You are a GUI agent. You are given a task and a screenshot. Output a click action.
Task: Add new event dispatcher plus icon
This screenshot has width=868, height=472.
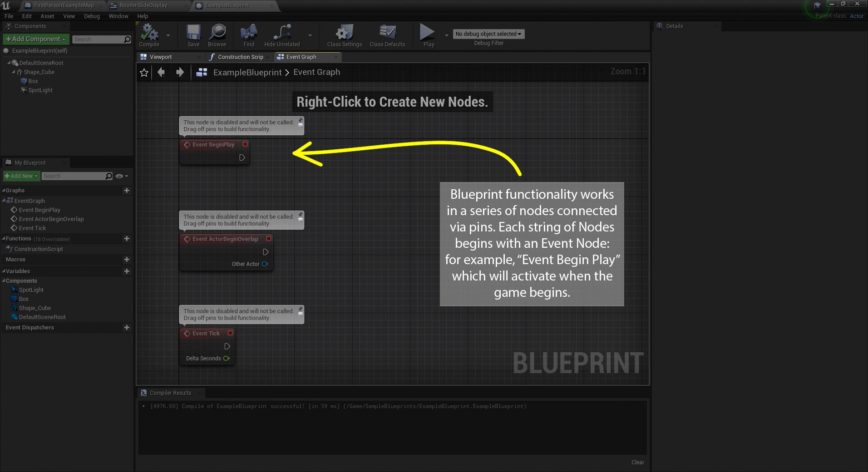coord(127,328)
